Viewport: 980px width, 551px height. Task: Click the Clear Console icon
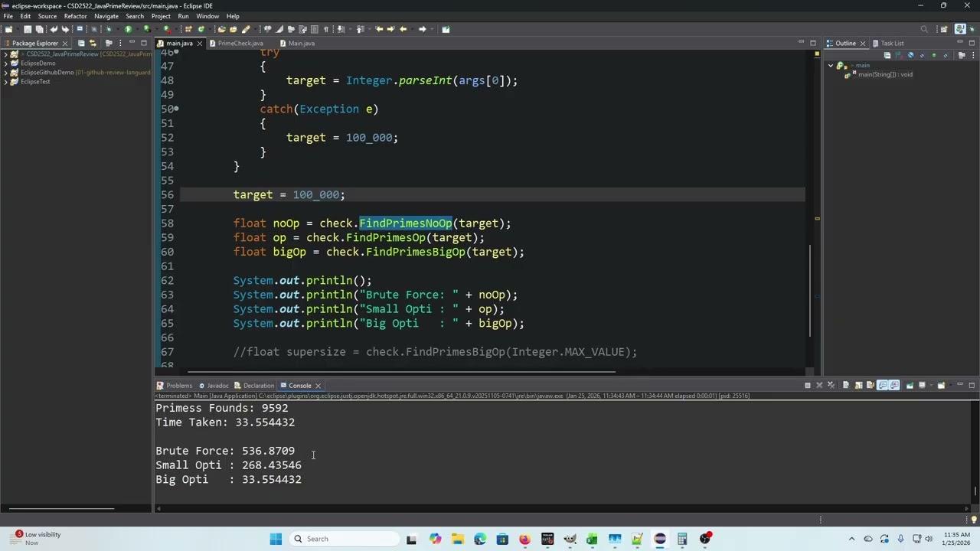846,385
